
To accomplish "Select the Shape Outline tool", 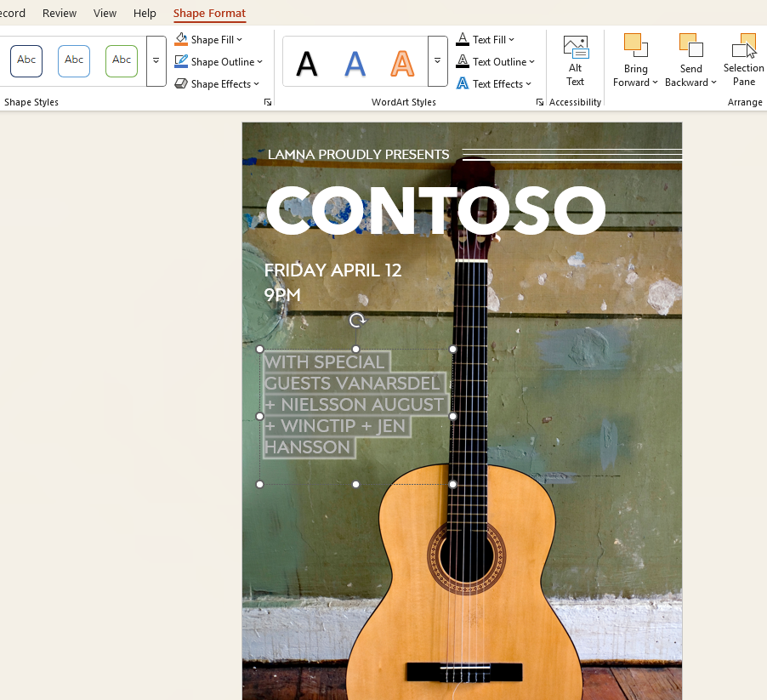I will pos(219,61).
